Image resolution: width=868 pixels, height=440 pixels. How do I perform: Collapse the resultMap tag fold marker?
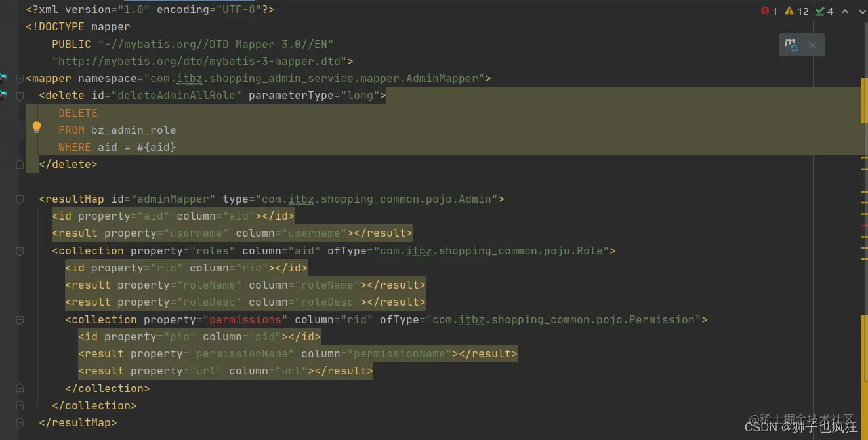tap(20, 199)
